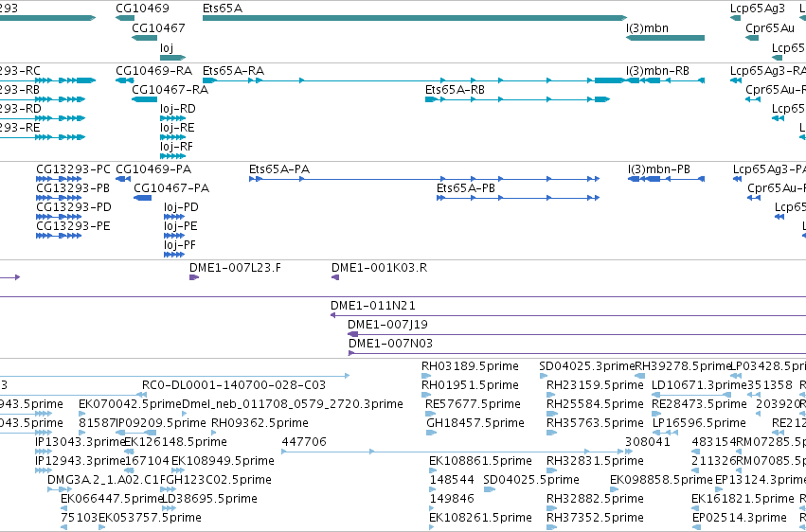
Task: Select transcript CG10469-RA
Action: [153, 70]
